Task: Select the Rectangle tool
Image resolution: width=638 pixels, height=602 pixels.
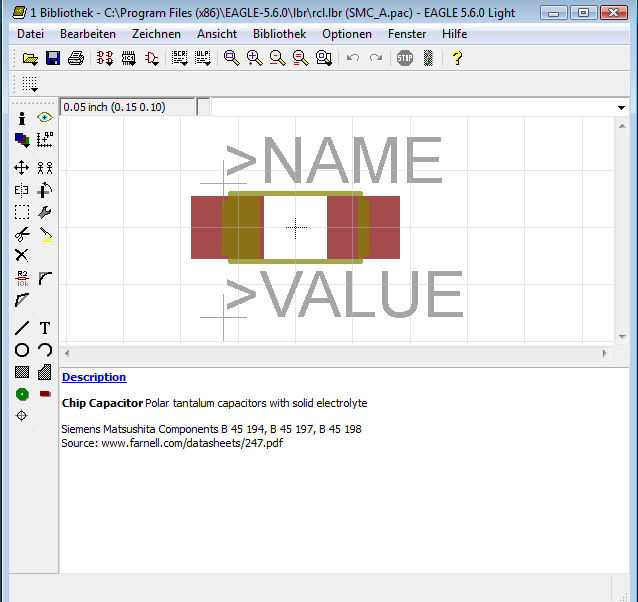Action: [x=22, y=372]
